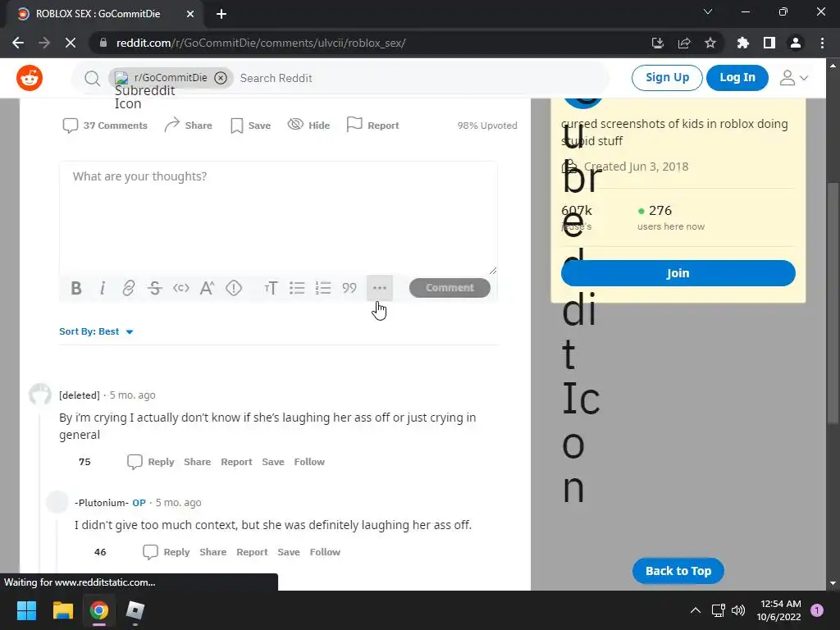
Task: Report the post with flag icon
Action: [x=373, y=126]
